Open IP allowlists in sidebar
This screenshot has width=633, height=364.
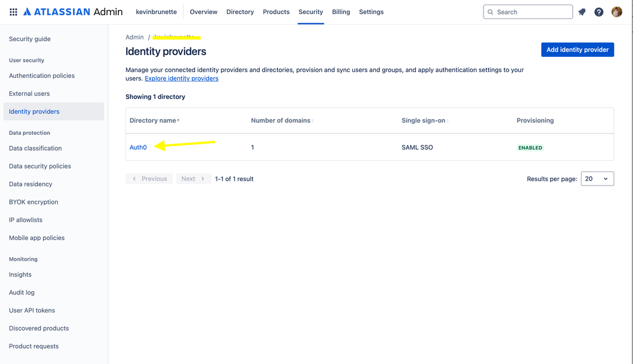coord(26,220)
